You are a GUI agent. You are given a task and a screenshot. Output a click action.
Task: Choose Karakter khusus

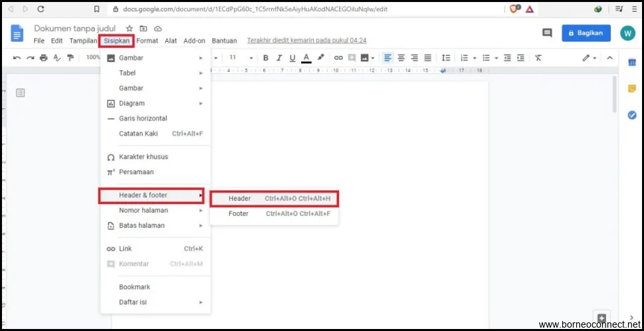(156, 157)
